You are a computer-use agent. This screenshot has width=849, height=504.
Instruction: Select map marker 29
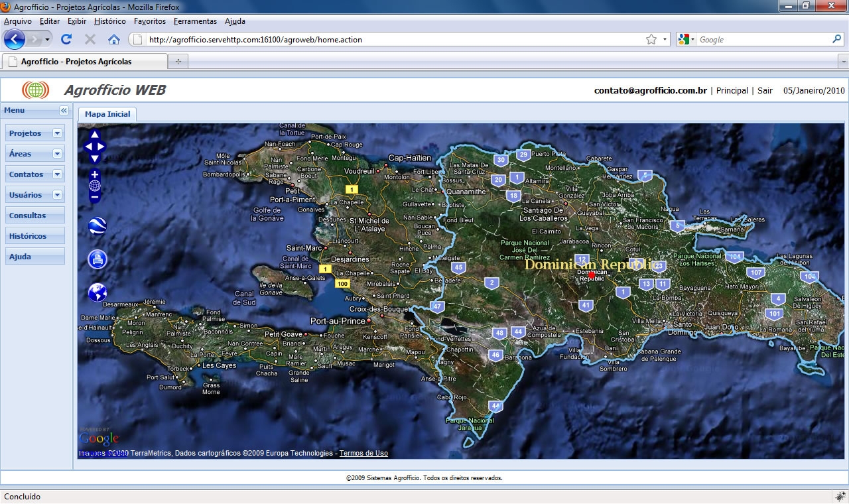tap(523, 155)
